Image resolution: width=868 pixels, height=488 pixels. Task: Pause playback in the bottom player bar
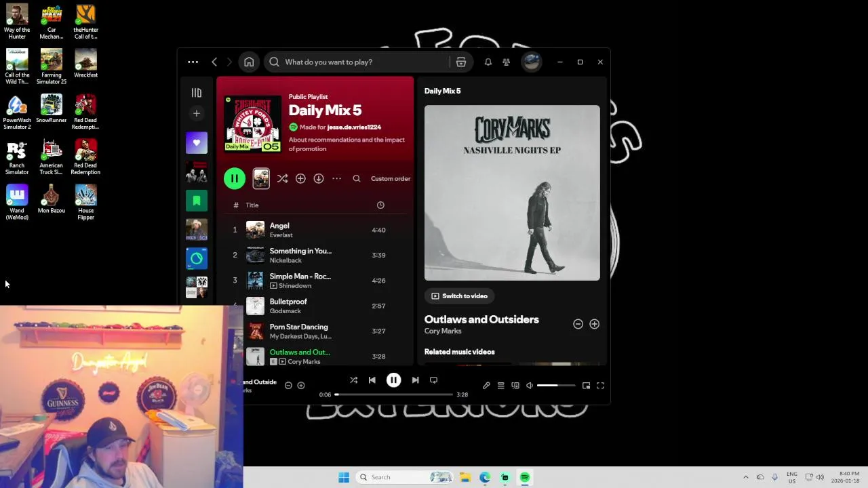[393, 380]
